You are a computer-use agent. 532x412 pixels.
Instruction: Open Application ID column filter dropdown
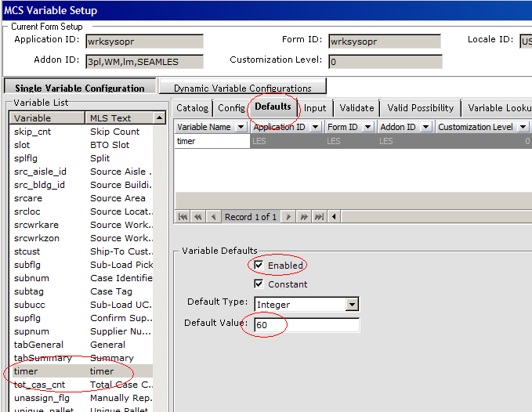316,127
